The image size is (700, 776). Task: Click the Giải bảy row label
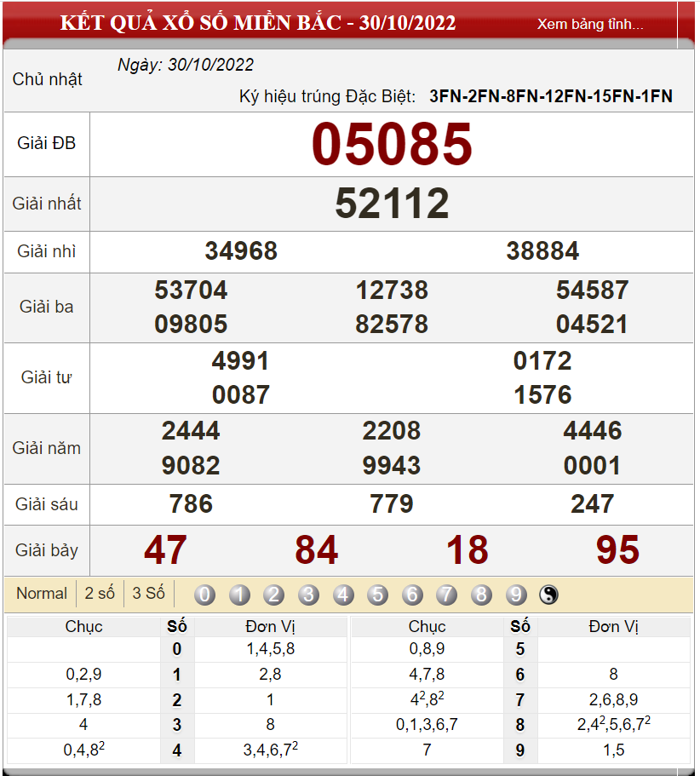point(47,550)
